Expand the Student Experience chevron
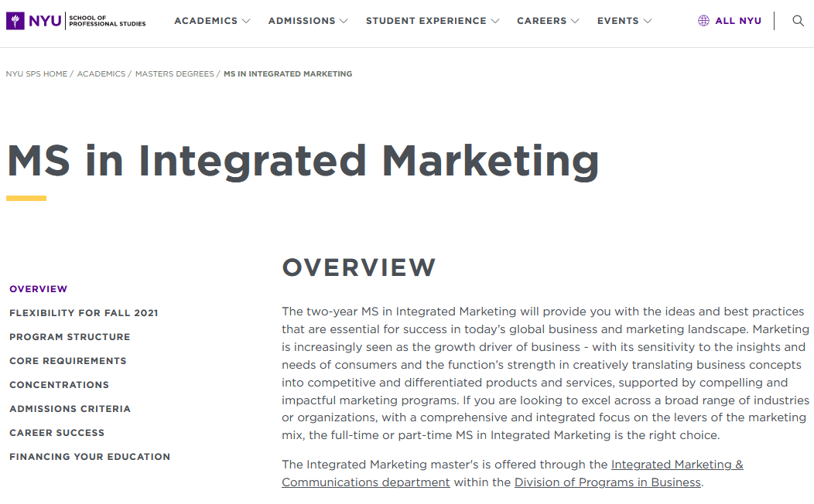 click(495, 22)
